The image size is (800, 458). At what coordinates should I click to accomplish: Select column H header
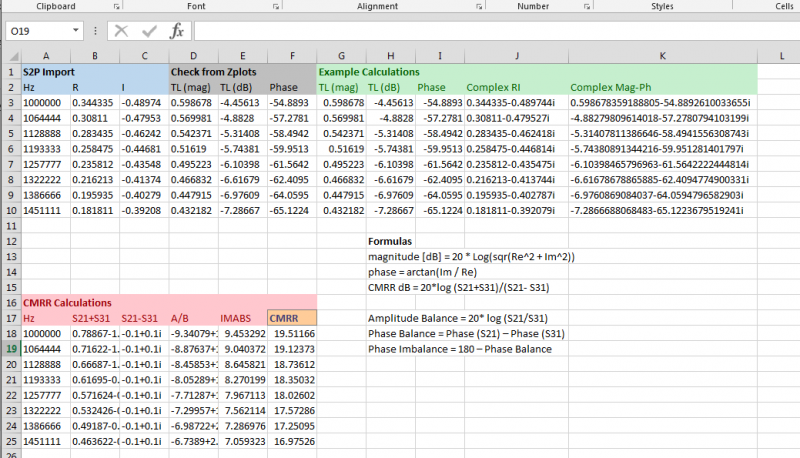[390, 56]
